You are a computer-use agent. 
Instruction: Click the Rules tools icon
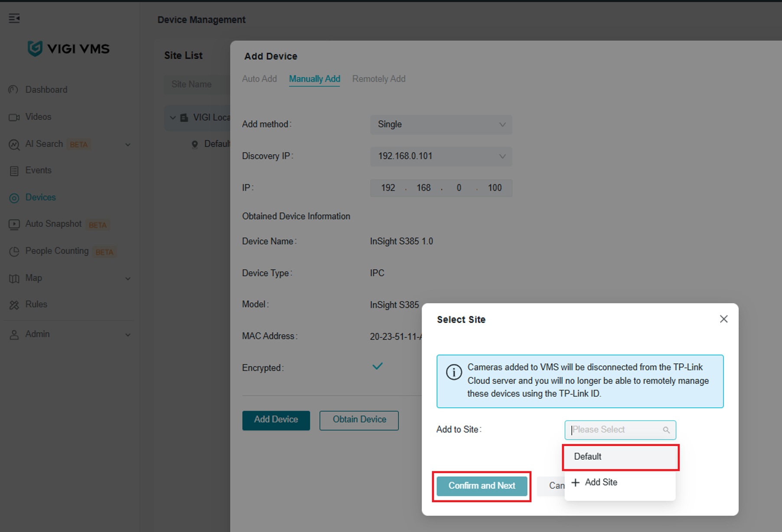[x=14, y=305]
